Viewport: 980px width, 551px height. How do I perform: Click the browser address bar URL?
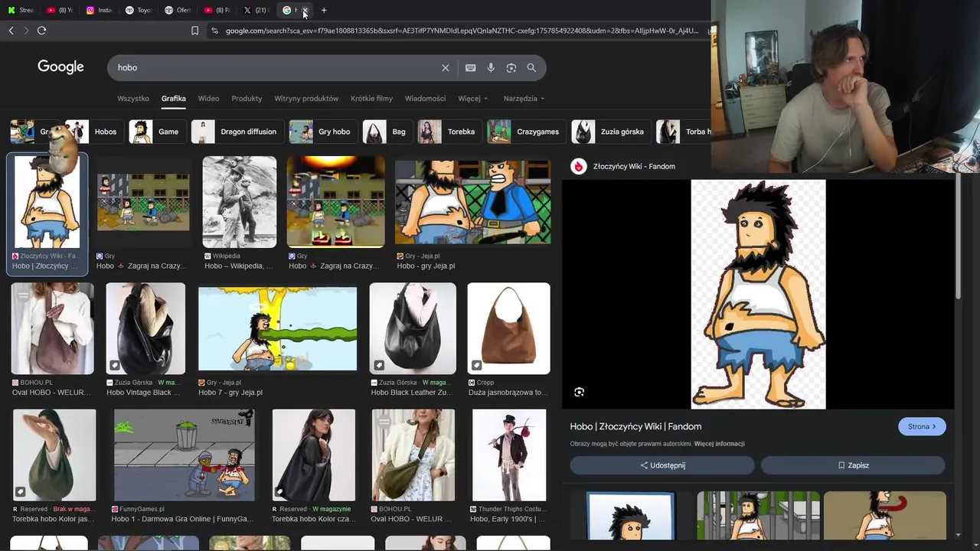[462, 31]
